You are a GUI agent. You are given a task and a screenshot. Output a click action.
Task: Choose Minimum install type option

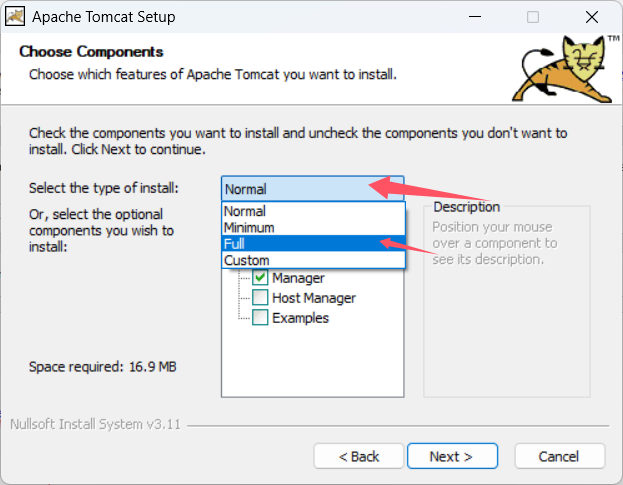(249, 227)
